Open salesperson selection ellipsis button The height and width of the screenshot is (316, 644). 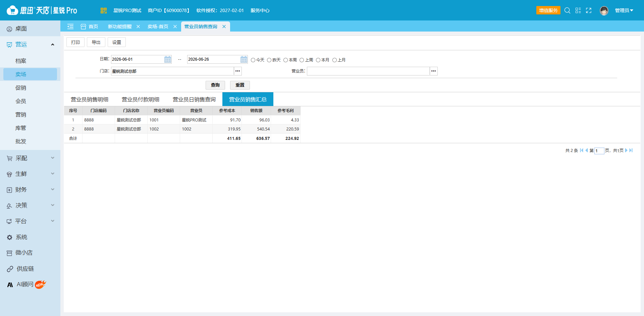coord(433,71)
